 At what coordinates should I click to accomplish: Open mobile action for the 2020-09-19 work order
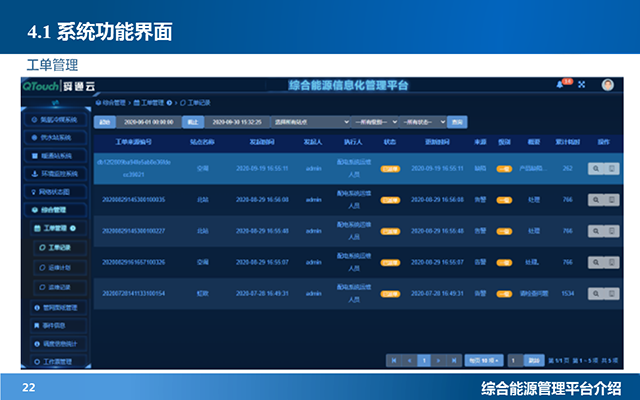[x=611, y=169]
